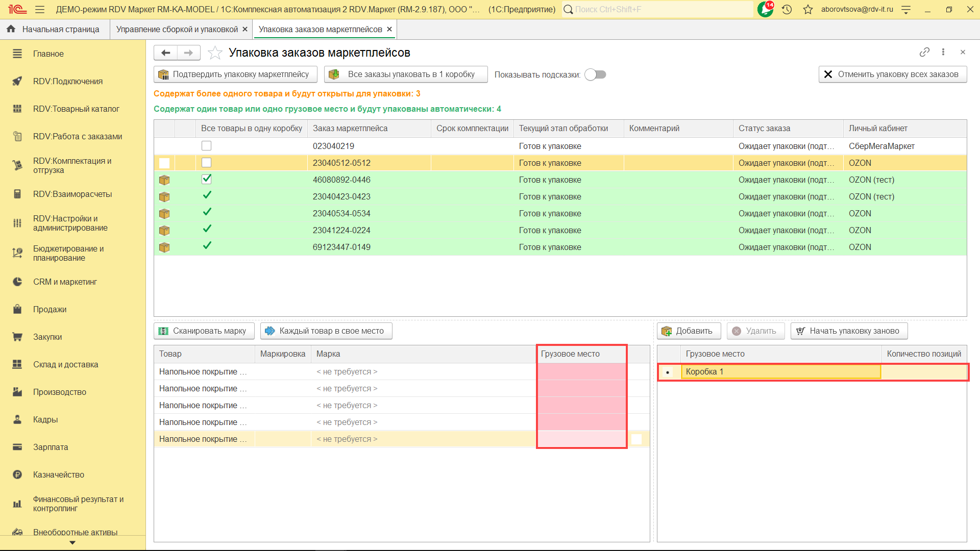980x551 pixels.
Task: Click the hamburger functions menu icon
Action: (x=40, y=9)
